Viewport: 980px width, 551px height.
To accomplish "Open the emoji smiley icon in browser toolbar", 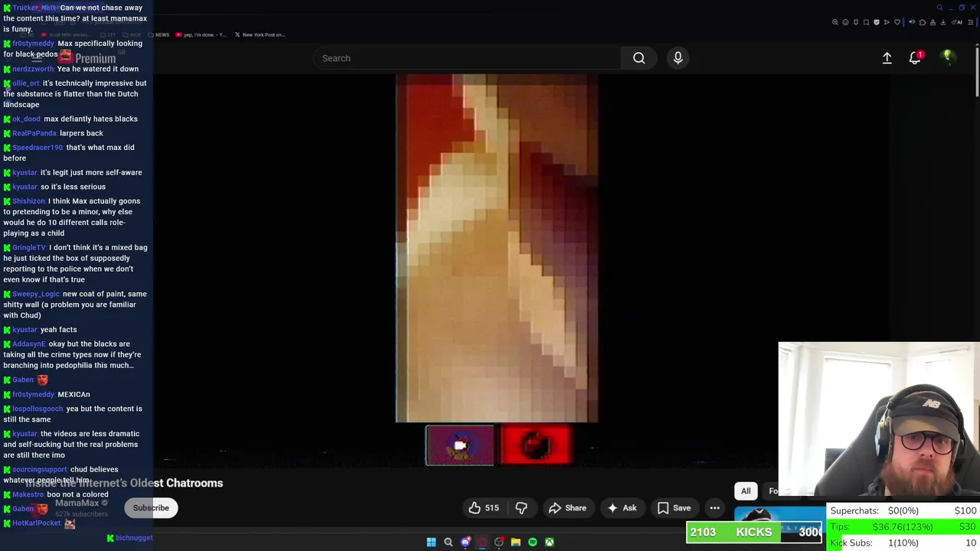I will coord(845,22).
